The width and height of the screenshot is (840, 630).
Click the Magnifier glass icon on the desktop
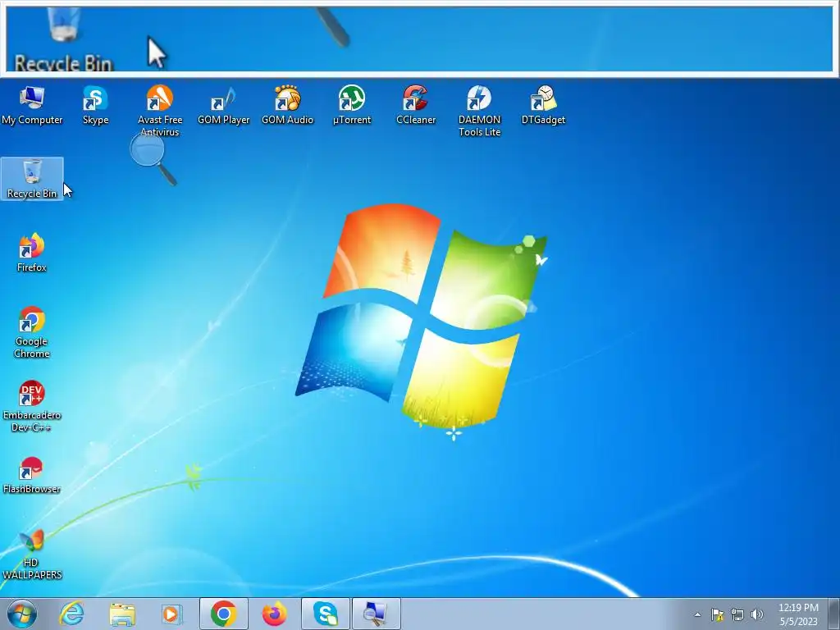[153, 158]
